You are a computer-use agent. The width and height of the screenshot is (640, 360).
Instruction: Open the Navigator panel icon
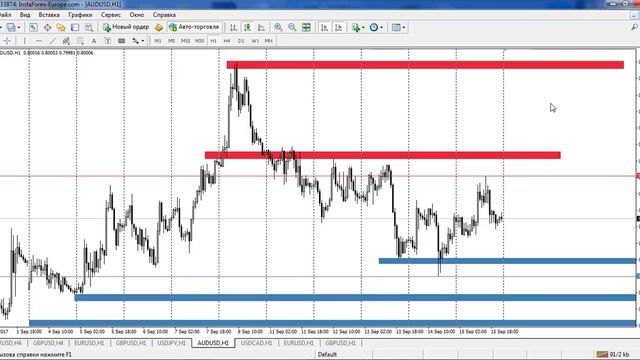click(x=61, y=27)
